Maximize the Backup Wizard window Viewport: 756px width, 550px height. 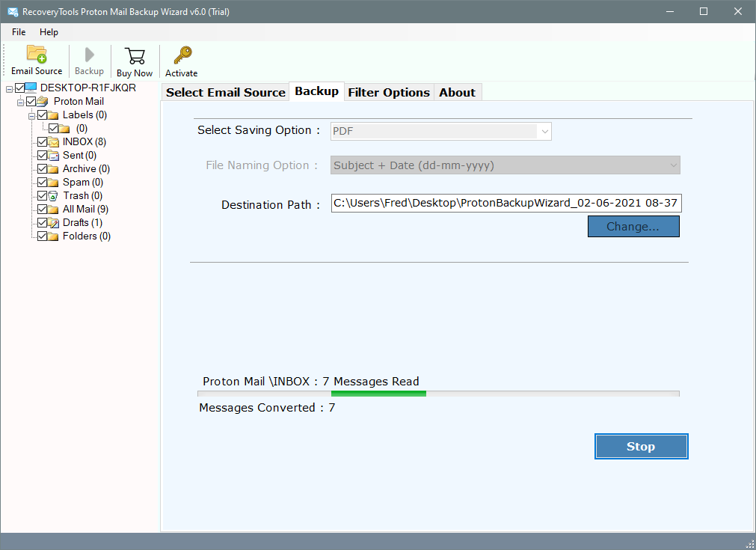tap(704, 11)
